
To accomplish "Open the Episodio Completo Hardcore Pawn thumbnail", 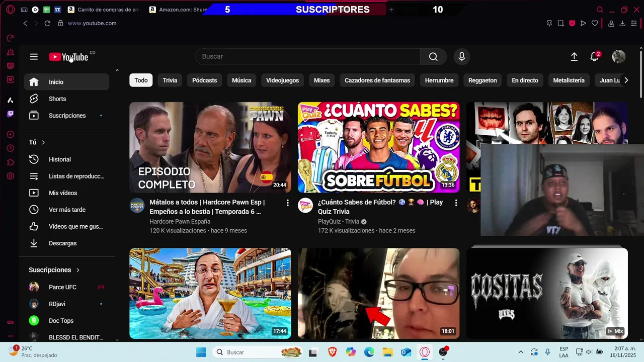I will [210, 147].
